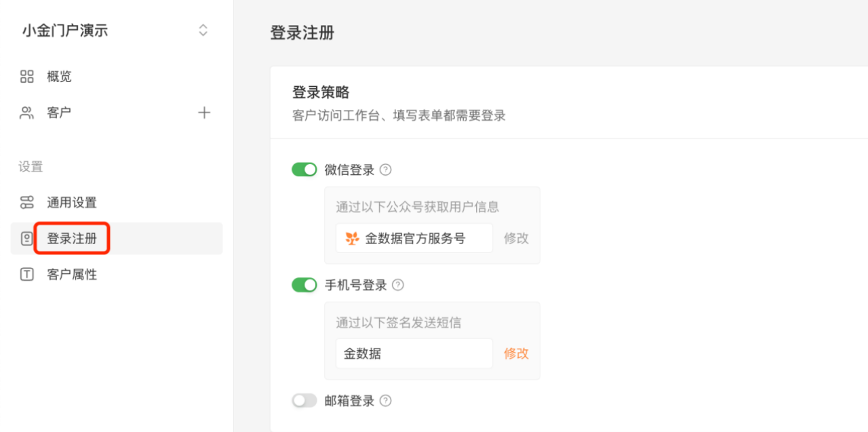Viewport: 868px width, 432px height.
Task: Disable the 微信登录 switch
Action: pos(304,170)
